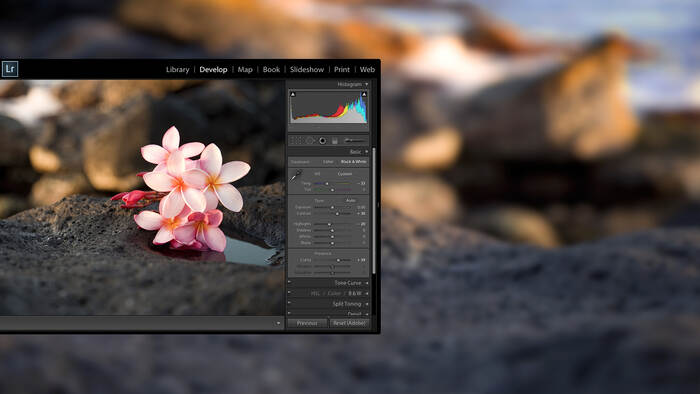
Task: Select the Spot Removal tool
Action: coord(310,141)
